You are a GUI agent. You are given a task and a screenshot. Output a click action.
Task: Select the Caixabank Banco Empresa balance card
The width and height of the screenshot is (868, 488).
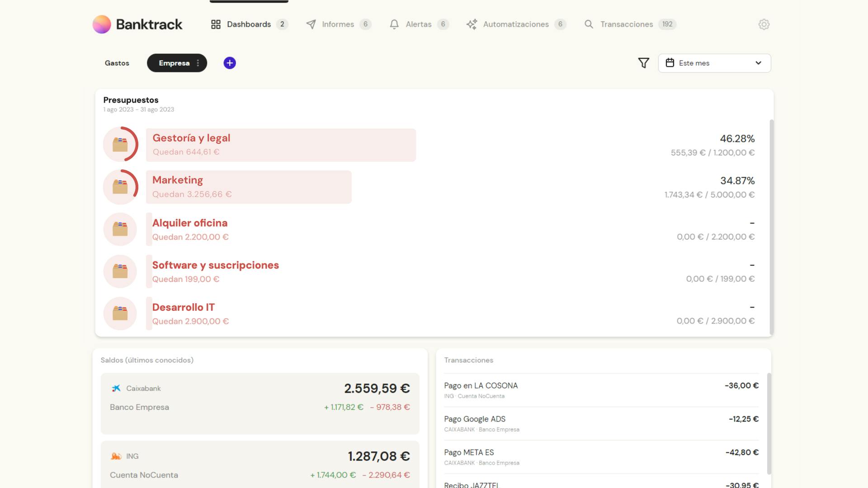point(260,403)
